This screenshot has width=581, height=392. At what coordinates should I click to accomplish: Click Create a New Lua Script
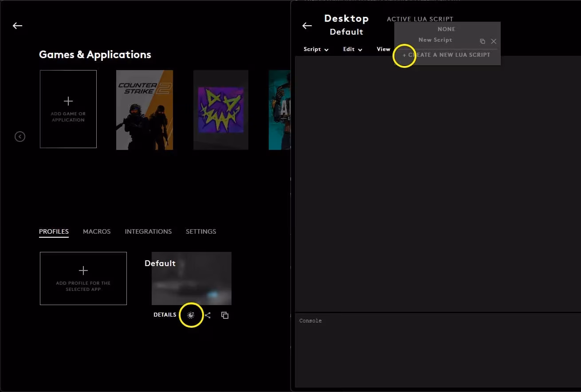pyautogui.click(x=447, y=55)
